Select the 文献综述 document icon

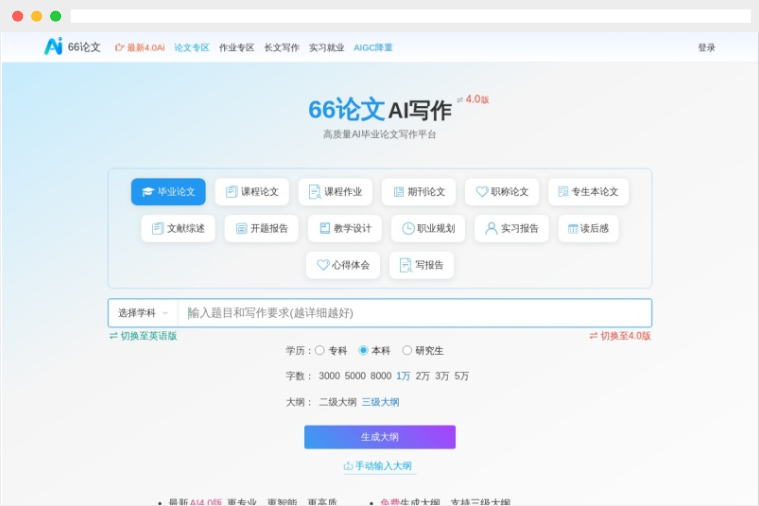click(157, 229)
